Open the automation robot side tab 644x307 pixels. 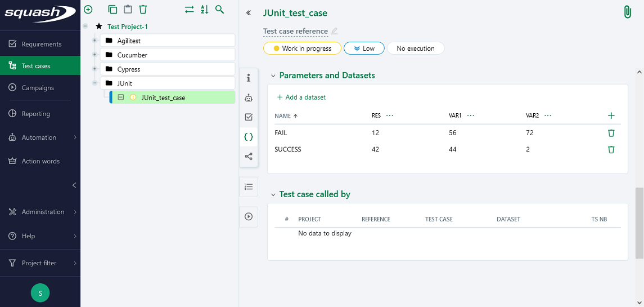[249, 97]
